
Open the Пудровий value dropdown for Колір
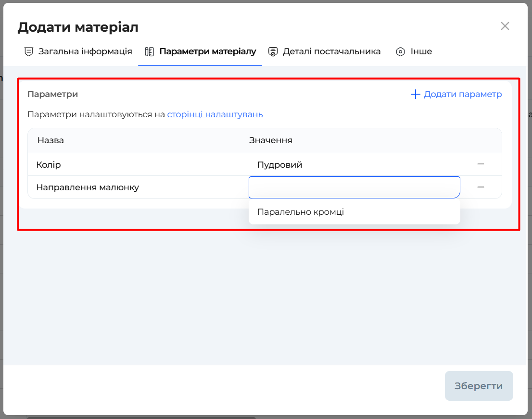tap(354, 165)
